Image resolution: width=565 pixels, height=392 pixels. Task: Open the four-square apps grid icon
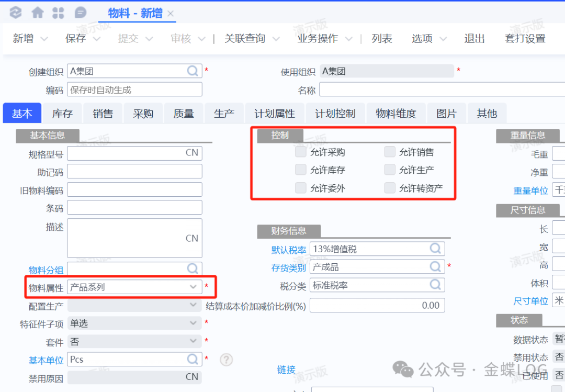[x=59, y=13]
